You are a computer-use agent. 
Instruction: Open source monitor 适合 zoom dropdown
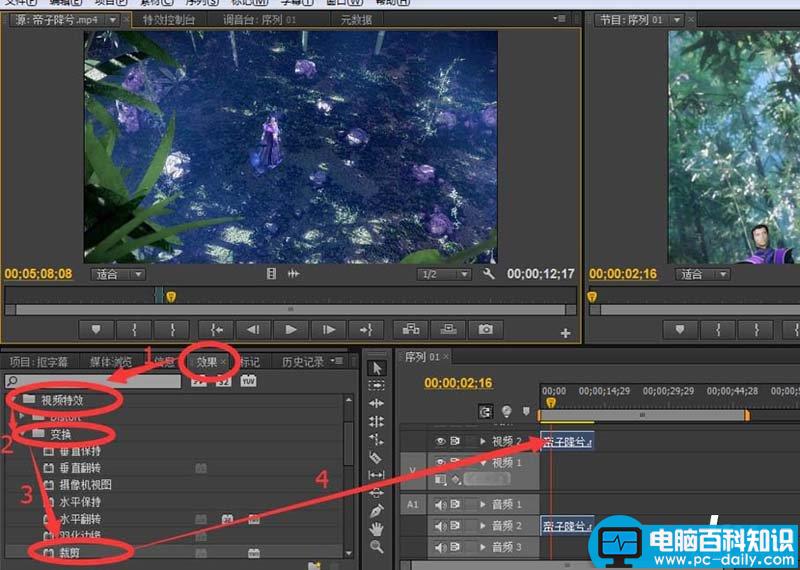coord(118,274)
